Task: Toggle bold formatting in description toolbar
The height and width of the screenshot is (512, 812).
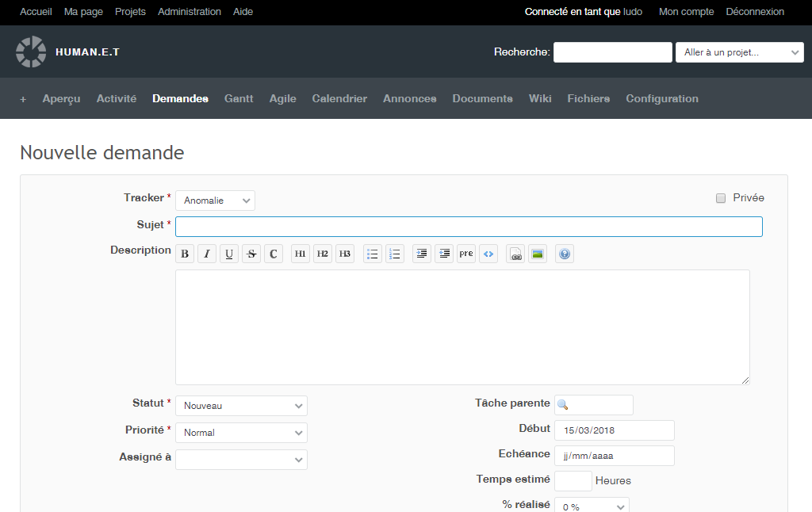Action: click(x=185, y=254)
